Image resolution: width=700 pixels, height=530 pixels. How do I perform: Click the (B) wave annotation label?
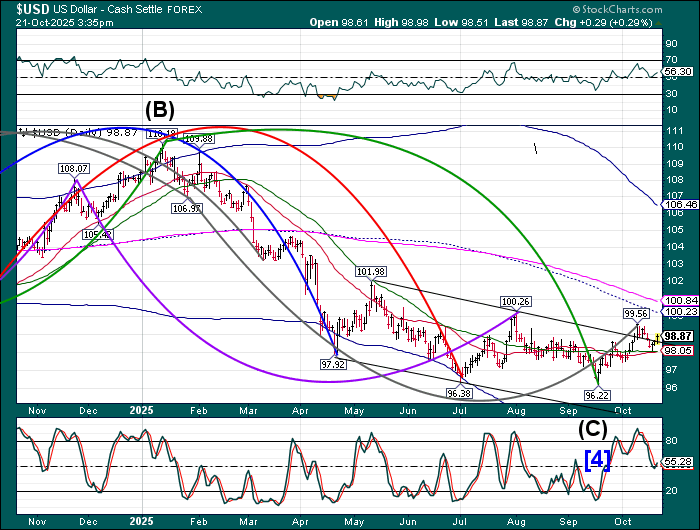[162, 109]
